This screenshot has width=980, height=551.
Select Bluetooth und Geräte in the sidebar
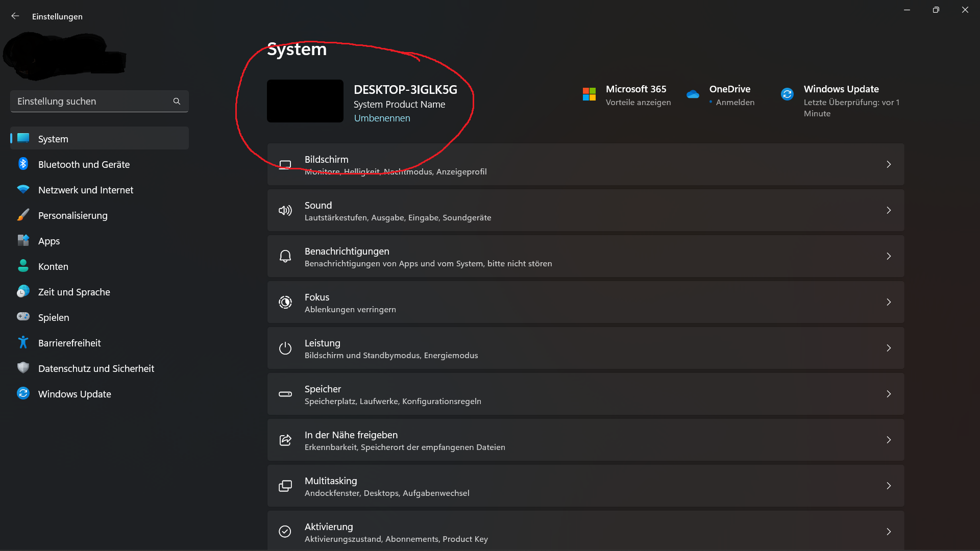tap(83, 164)
